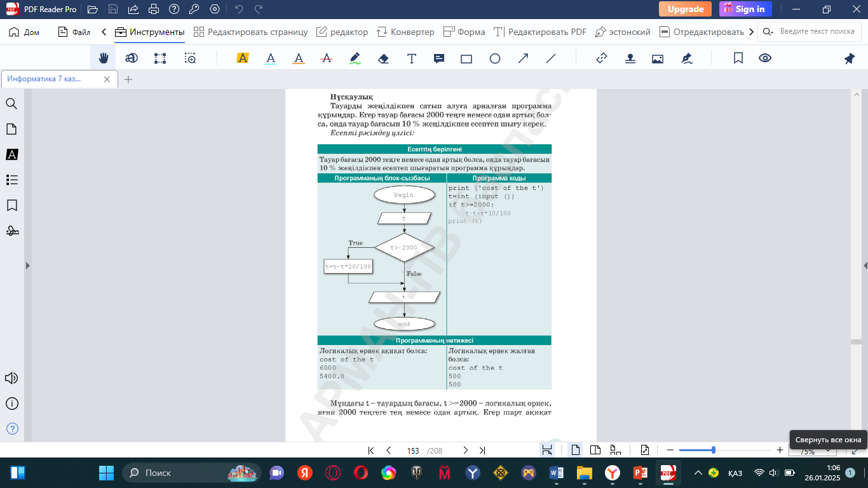The image size is (868, 488).
Task: Open search options dropdown magnifier
Action: pos(768,31)
